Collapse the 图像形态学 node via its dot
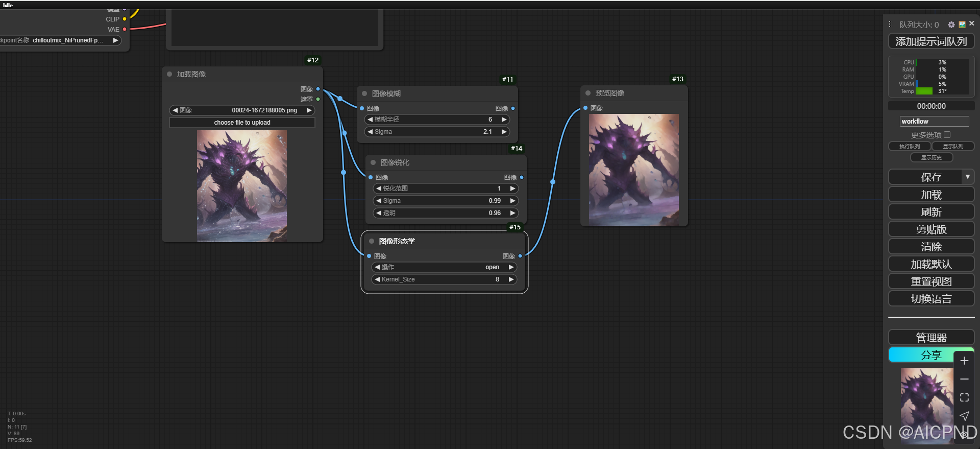 [x=372, y=241]
